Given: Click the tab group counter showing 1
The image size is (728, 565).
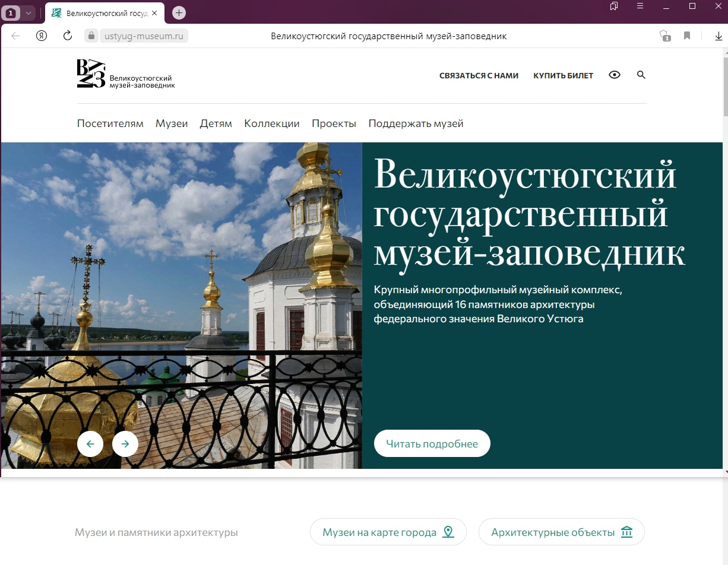Looking at the screenshot, I should tap(11, 12).
